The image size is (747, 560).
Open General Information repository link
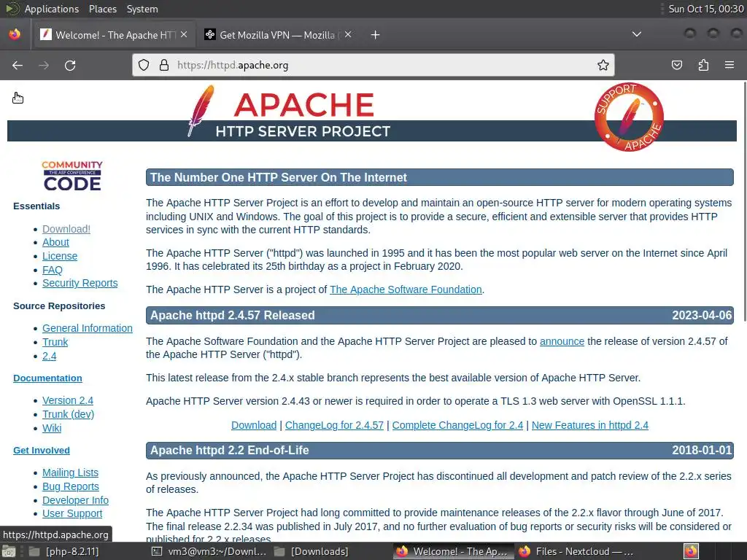(x=88, y=329)
